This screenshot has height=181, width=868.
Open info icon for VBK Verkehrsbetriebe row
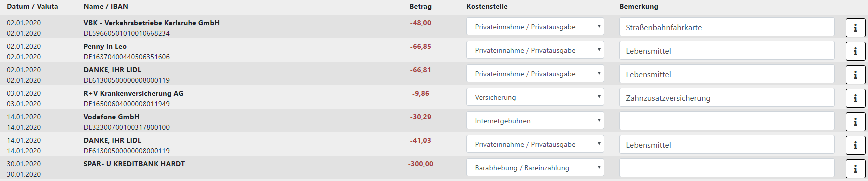[x=855, y=28]
